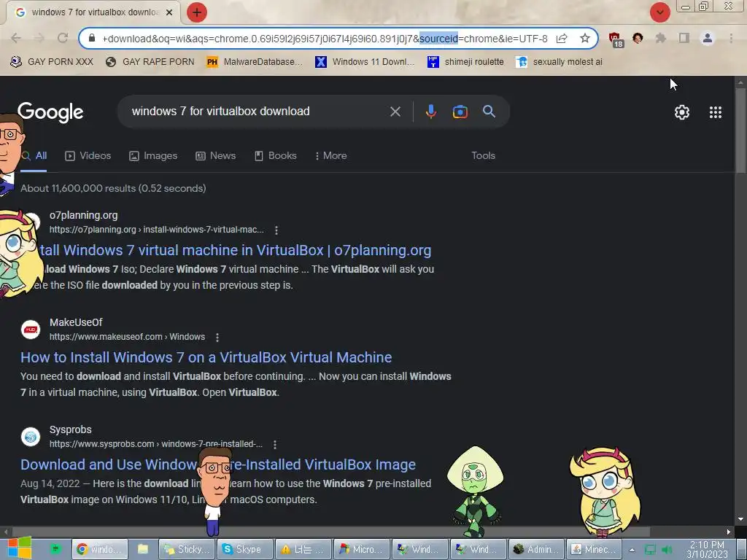Expand the More search filters

pos(330,156)
